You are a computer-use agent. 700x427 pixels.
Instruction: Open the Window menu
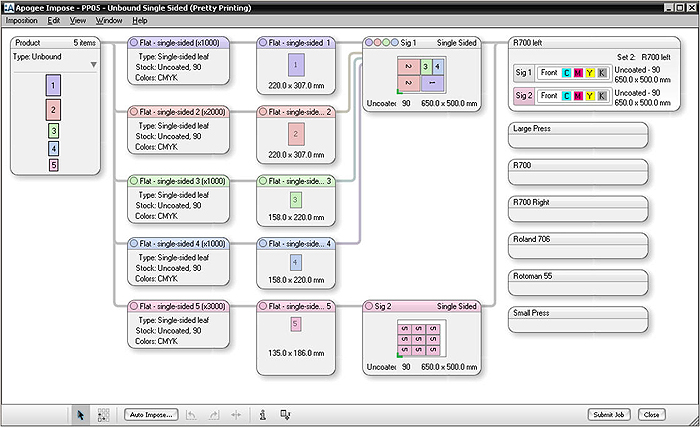(x=109, y=20)
